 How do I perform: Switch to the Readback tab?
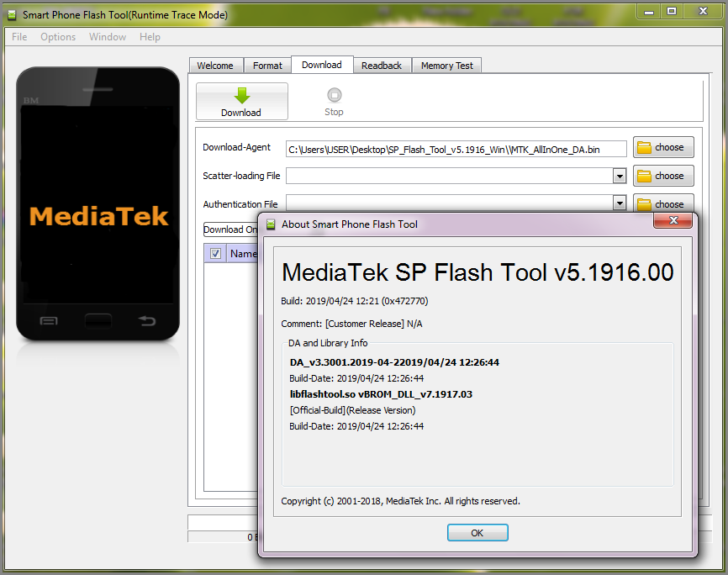pyautogui.click(x=382, y=66)
